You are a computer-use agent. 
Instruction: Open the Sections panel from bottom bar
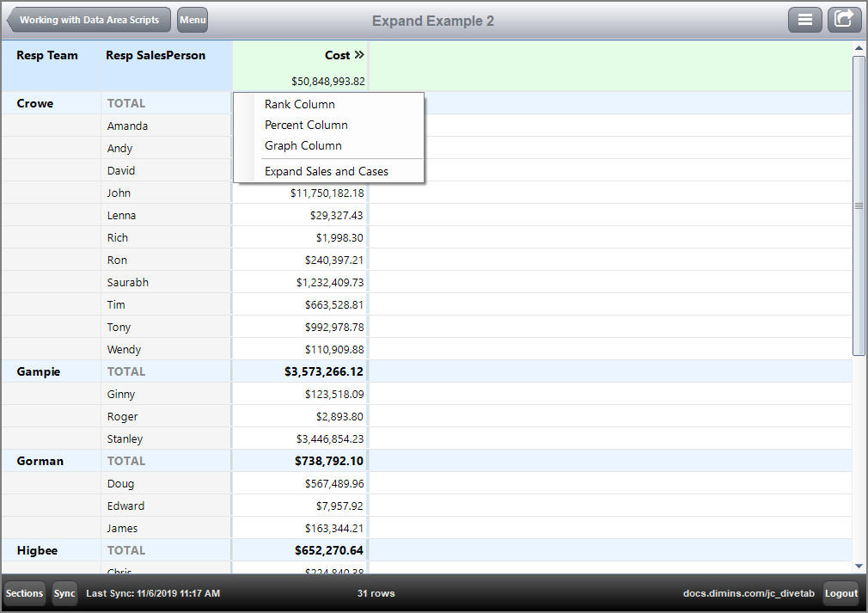pos(23,593)
